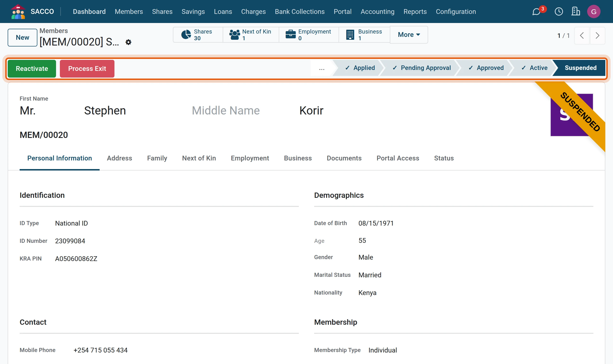Open the user avatar G menu

(x=593, y=11)
